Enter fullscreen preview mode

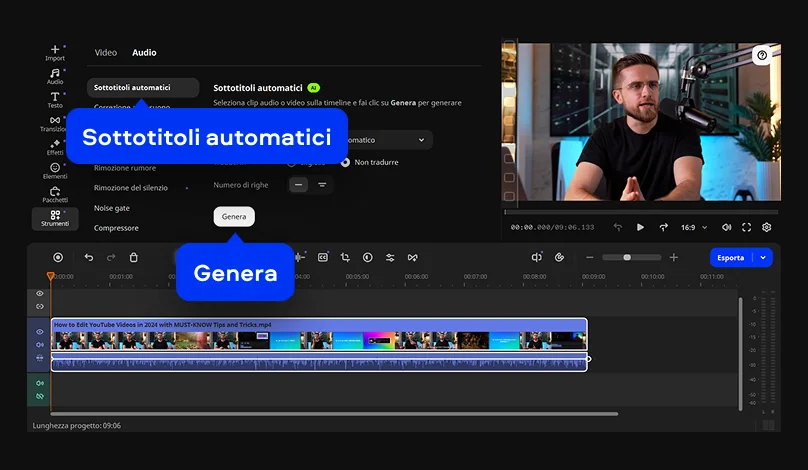[x=746, y=227]
